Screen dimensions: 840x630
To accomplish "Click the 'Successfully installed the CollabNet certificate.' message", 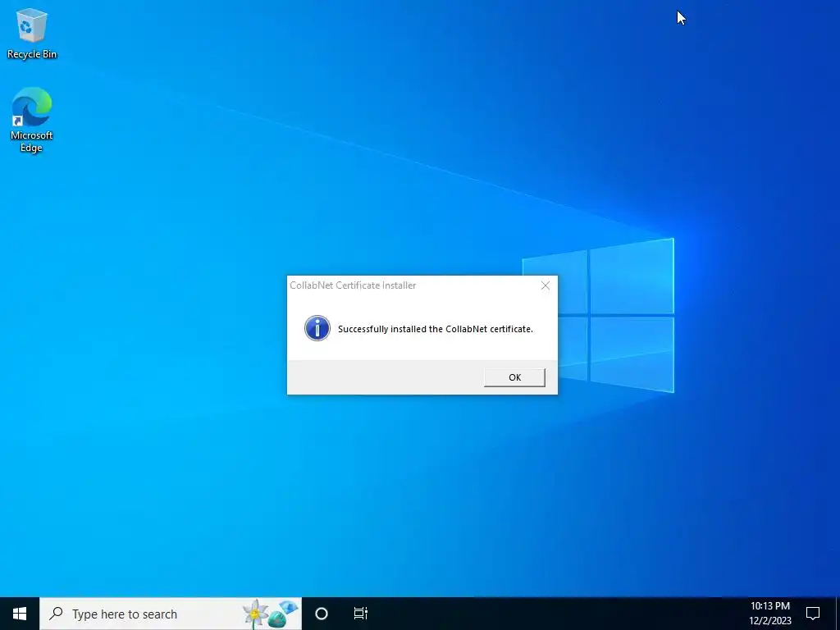I will [x=435, y=329].
